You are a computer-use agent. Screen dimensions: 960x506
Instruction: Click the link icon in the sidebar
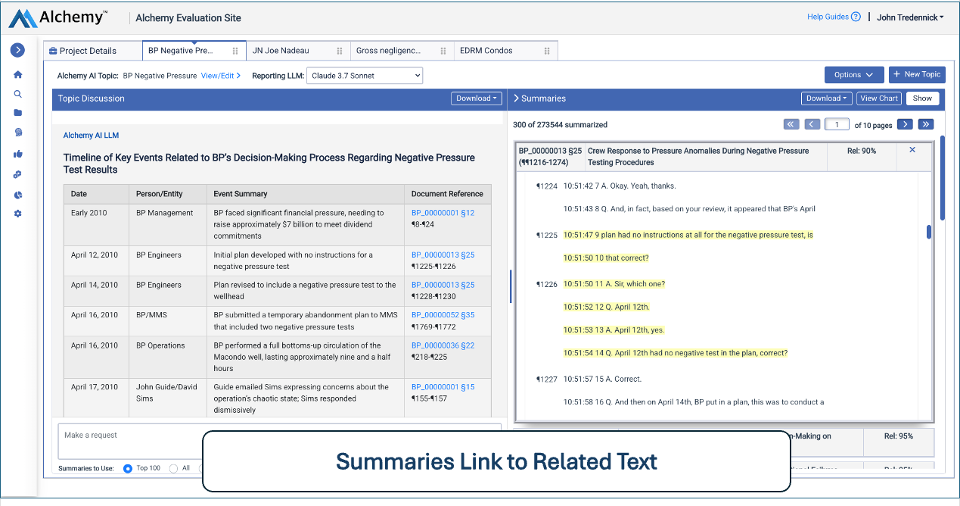(x=18, y=175)
